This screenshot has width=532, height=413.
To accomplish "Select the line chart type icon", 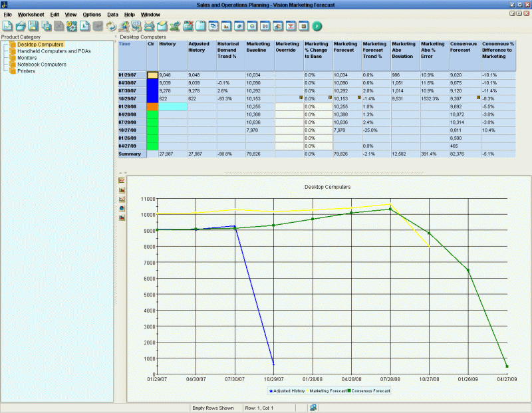I will pos(122,180).
